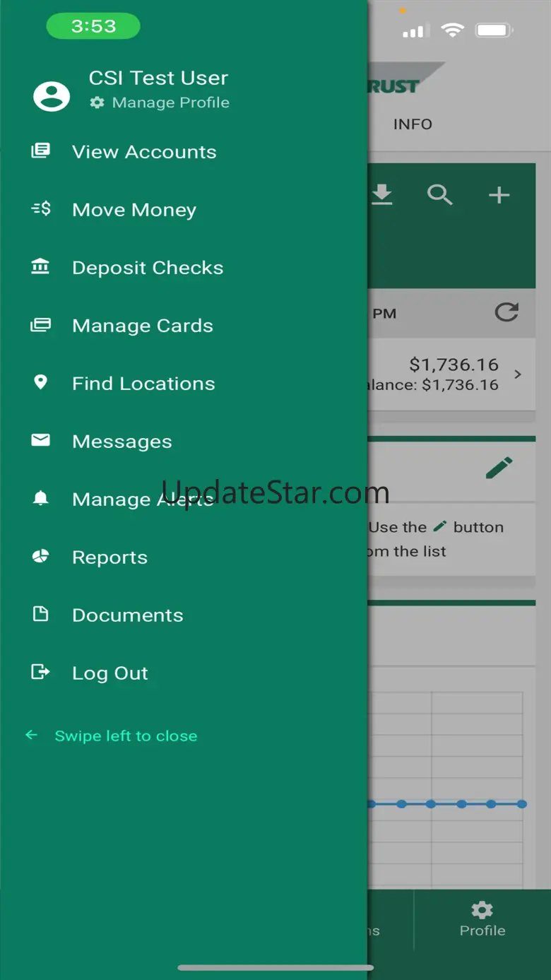Viewport: 551px width, 980px height.
Task: Tap the left arrow close icon
Action: [x=31, y=736]
